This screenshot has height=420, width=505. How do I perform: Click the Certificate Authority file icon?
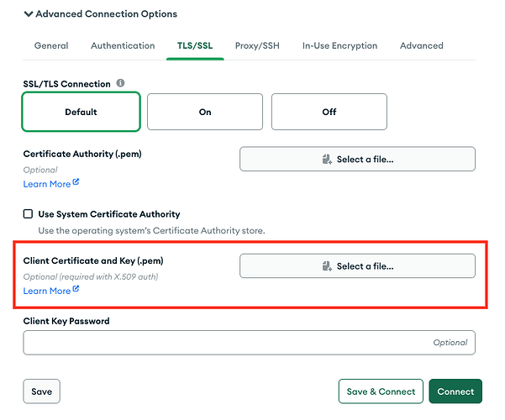327,160
